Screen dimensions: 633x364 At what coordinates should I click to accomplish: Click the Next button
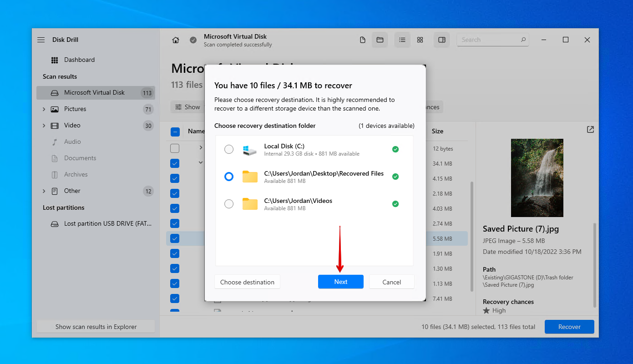(x=341, y=282)
